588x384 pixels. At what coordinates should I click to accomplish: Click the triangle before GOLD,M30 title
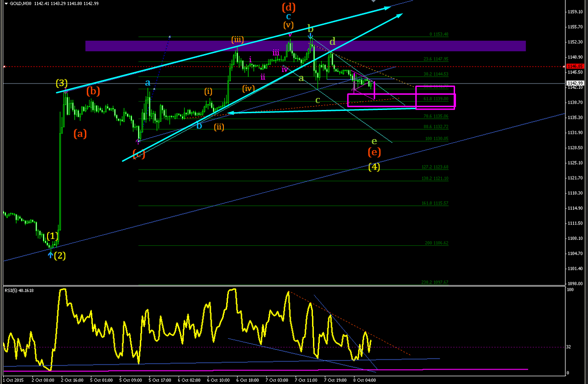[x=5, y=3]
